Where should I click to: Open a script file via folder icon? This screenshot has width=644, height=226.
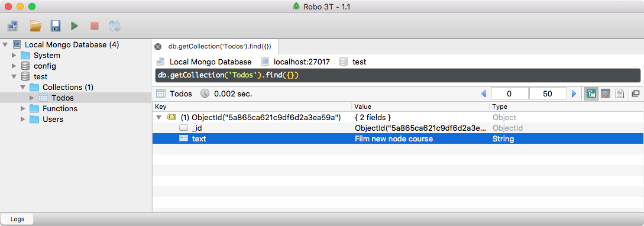35,26
